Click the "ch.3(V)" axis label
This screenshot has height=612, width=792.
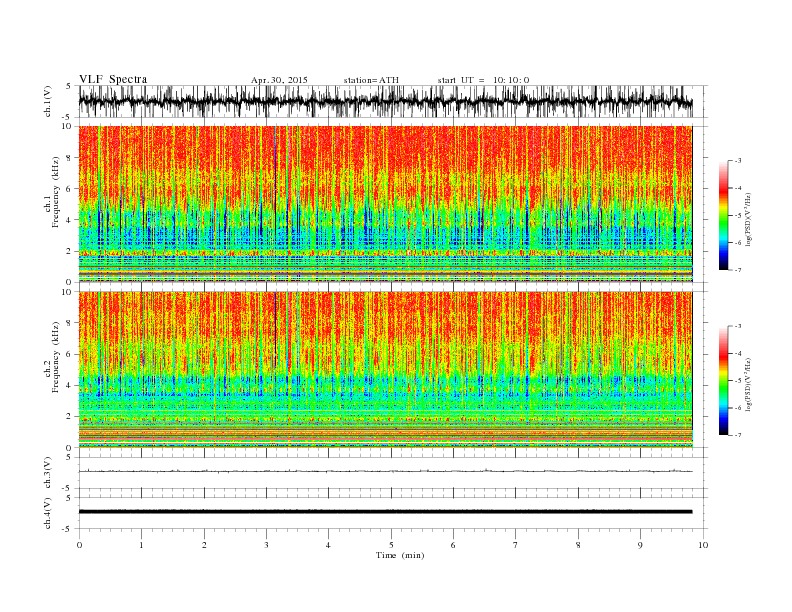[48, 472]
